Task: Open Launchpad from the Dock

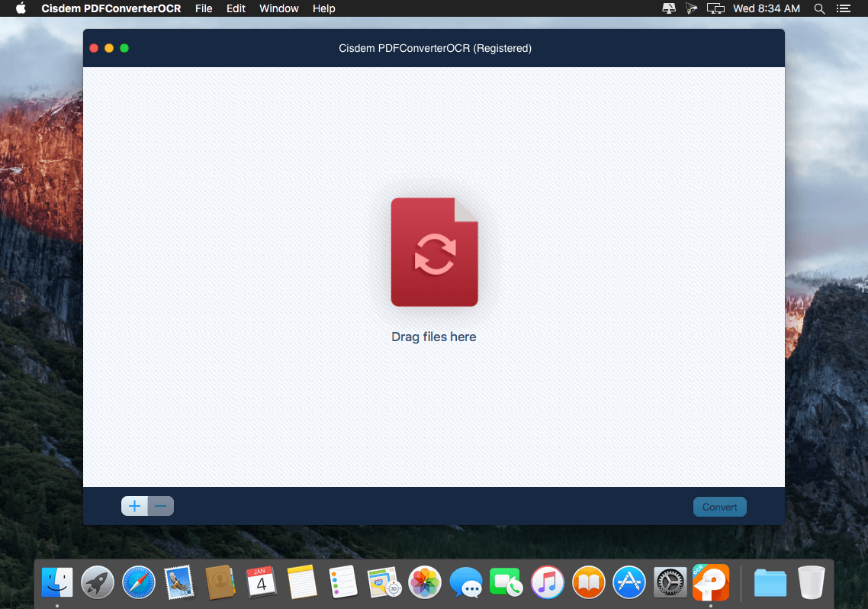Action: [98, 582]
